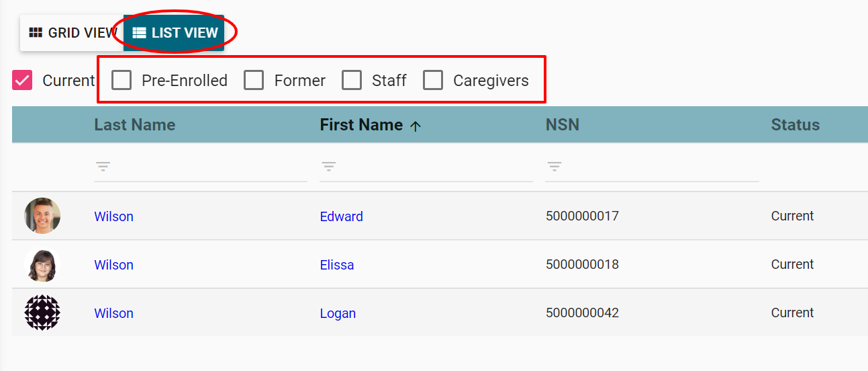Open Elissa Wilson's profile photo

(42, 264)
